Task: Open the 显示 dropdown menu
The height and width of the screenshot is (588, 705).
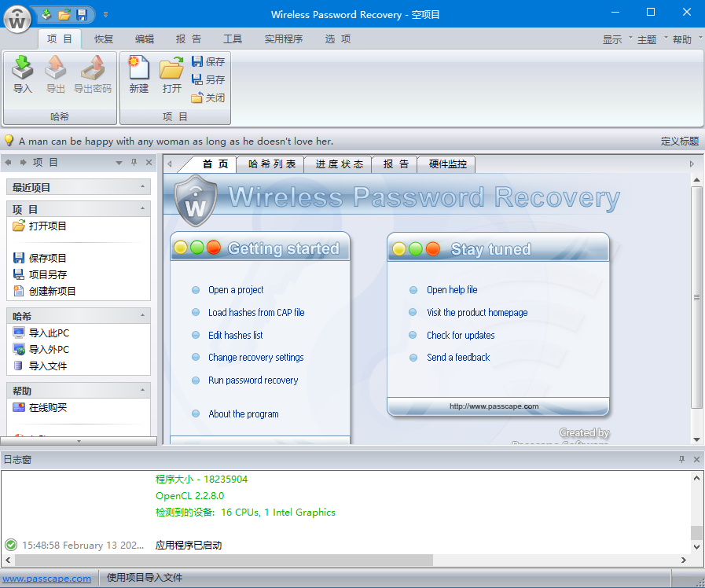Action: click(616, 39)
